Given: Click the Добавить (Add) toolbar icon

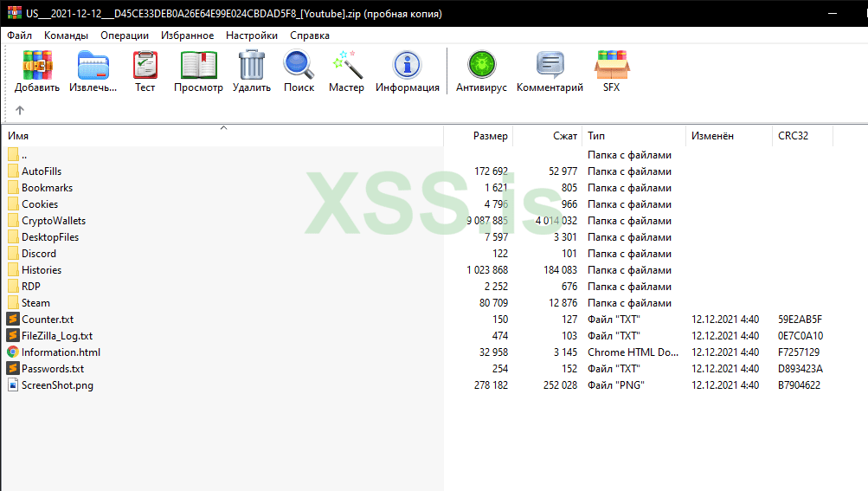Looking at the screenshot, I should [x=37, y=66].
